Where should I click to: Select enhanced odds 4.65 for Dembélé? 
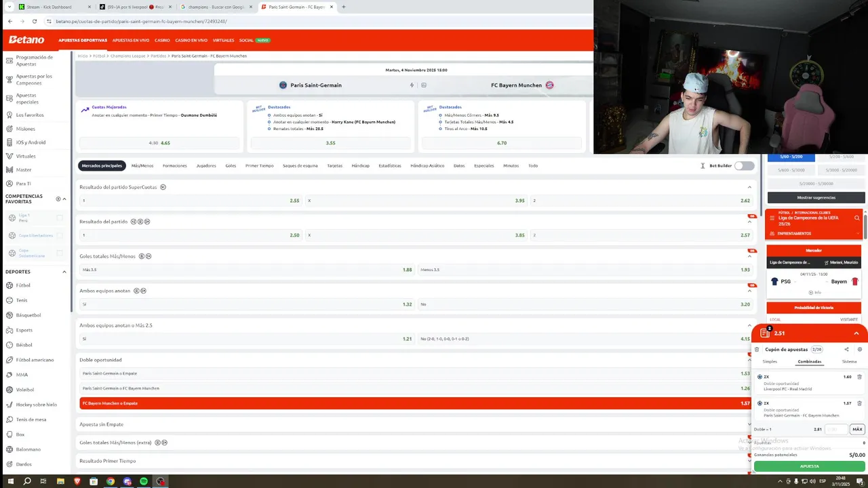pyautogui.click(x=159, y=143)
